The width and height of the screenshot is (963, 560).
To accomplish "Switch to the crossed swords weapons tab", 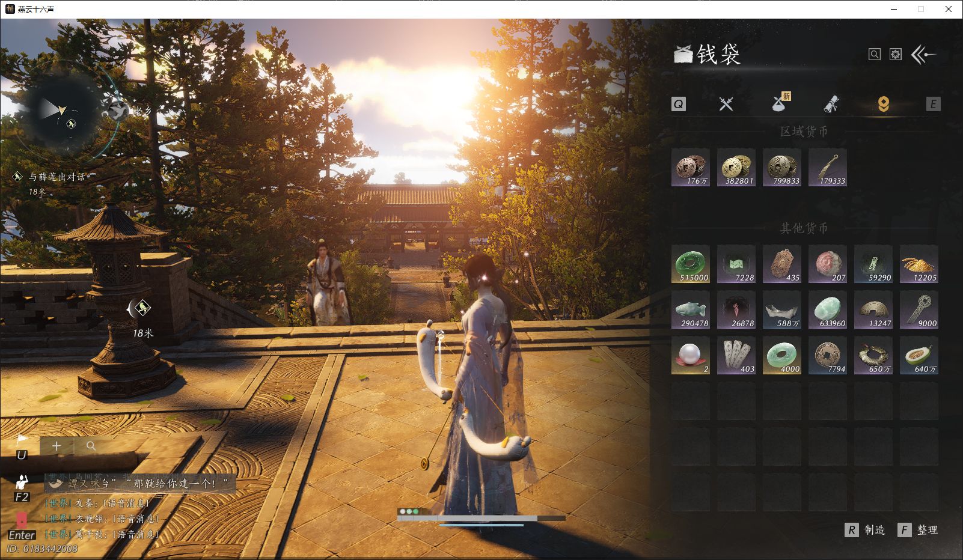I will 726,104.
